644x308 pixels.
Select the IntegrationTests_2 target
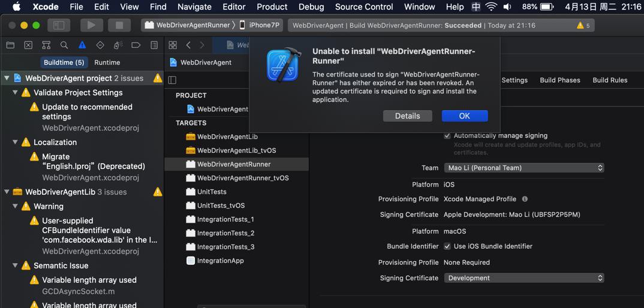[x=236, y=233]
